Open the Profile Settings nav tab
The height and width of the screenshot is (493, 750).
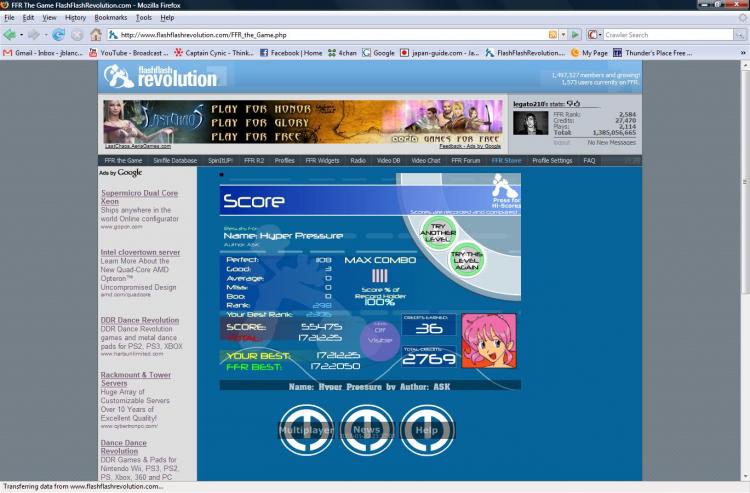coord(552,161)
